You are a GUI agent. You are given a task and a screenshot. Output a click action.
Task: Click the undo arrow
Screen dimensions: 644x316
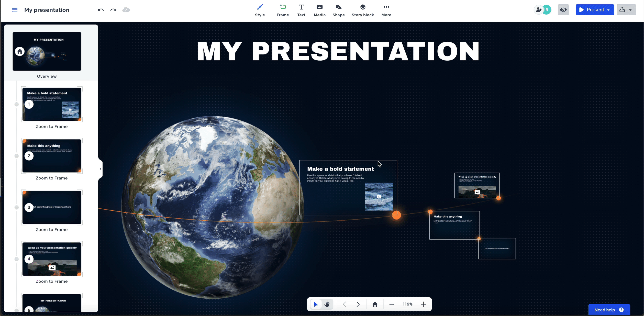101,10
